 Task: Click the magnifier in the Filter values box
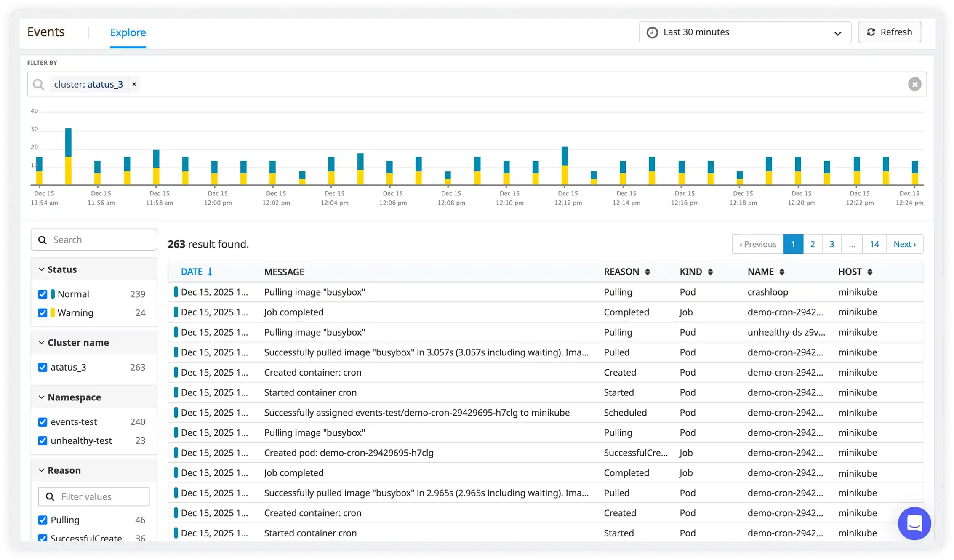pyautogui.click(x=49, y=496)
